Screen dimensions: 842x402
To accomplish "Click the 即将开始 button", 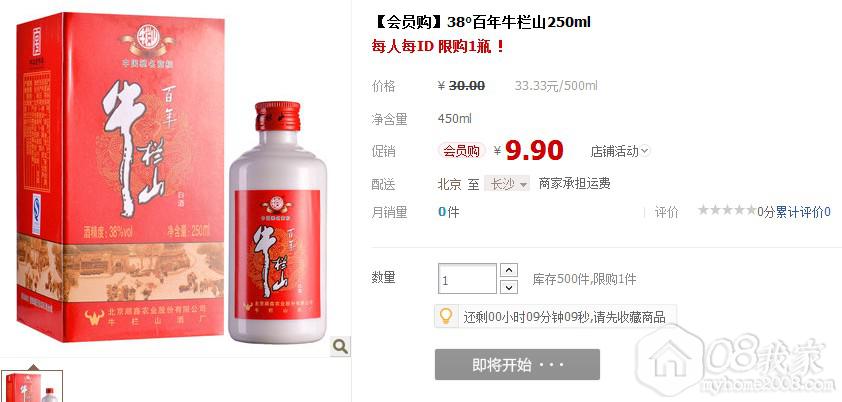I will 517,364.
